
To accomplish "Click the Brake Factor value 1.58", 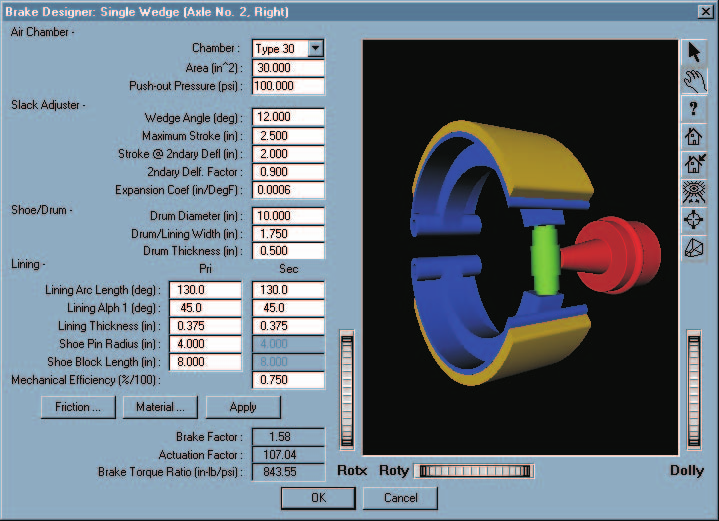I will coord(288,437).
